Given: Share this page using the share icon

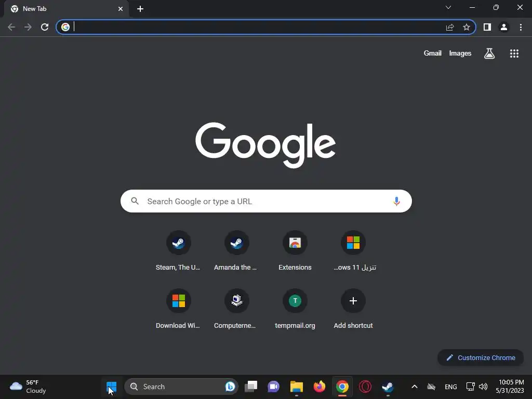Looking at the screenshot, I should coord(450,27).
